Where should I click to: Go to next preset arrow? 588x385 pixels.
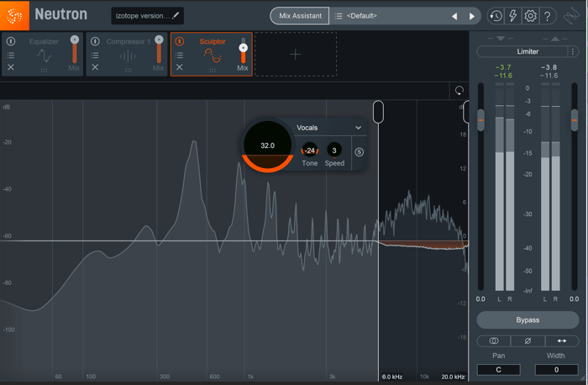[472, 16]
